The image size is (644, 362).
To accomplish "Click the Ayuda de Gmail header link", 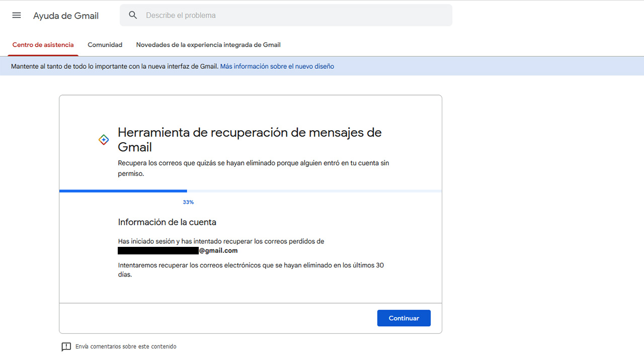I will point(65,16).
